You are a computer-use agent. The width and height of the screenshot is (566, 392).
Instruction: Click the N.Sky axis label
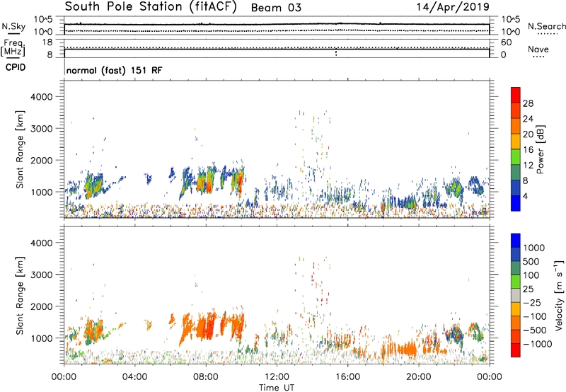[x=13, y=26]
